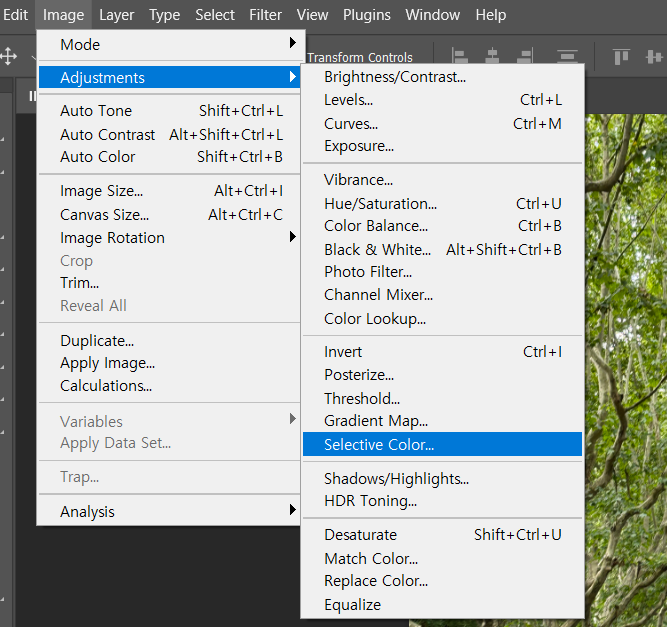
Task: Open HDR Toning adjustment
Action: (x=442, y=501)
